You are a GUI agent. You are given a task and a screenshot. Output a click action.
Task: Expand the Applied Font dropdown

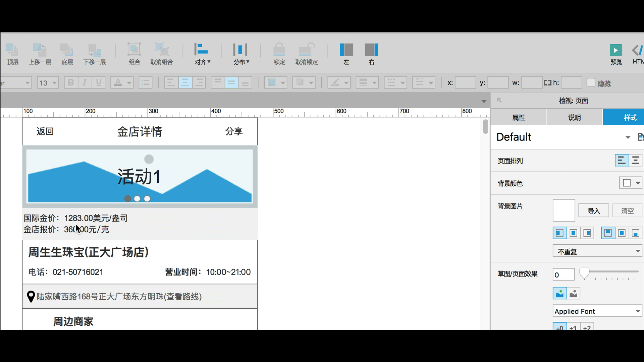tap(597, 311)
